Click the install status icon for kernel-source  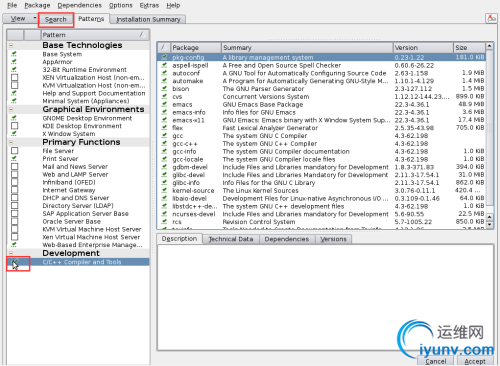pyautogui.click(x=164, y=190)
